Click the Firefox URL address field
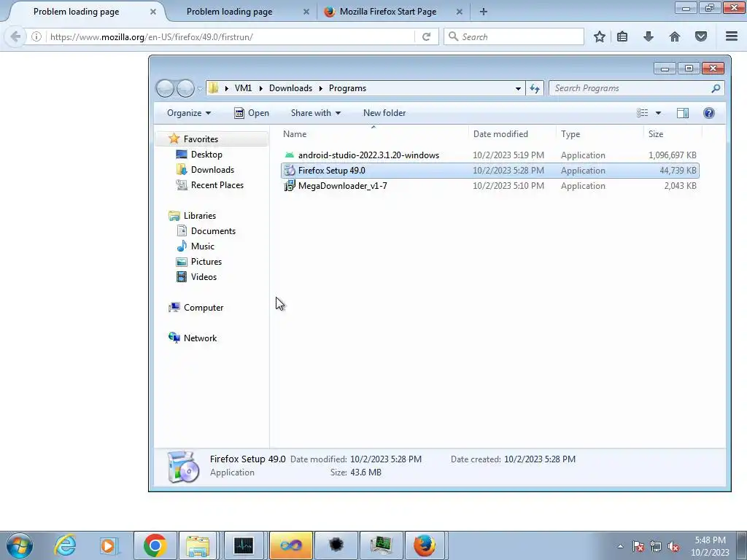The height and width of the screenshot is (560, 747). pyautogui.click(x=231, y=36)
